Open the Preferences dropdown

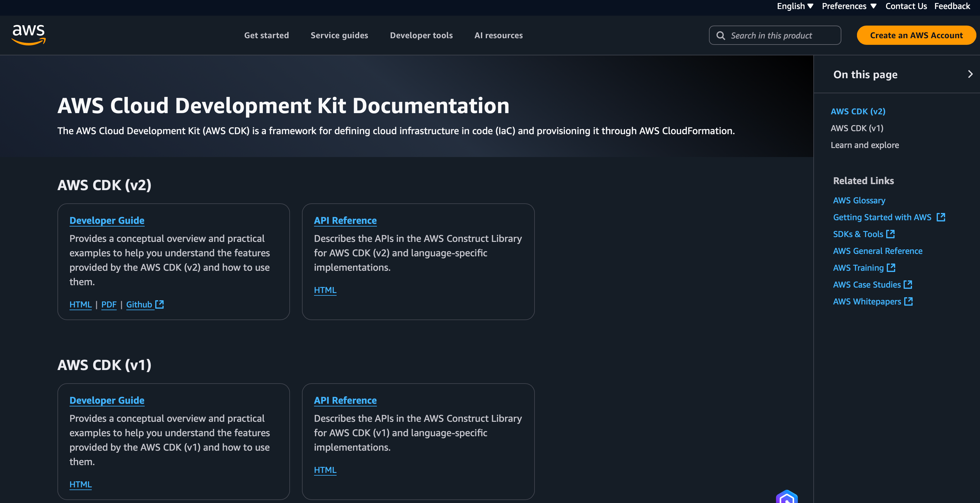(x=849, y=6)
